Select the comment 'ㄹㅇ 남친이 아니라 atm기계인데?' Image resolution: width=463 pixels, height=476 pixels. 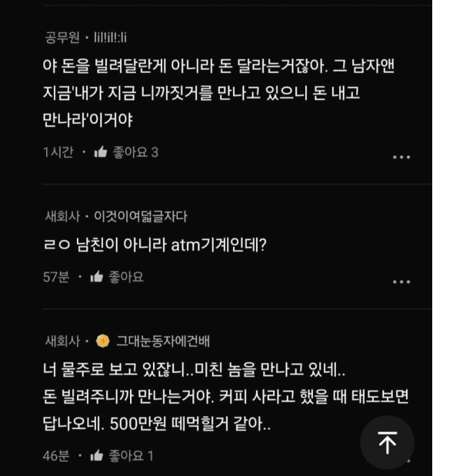[155, 245]
